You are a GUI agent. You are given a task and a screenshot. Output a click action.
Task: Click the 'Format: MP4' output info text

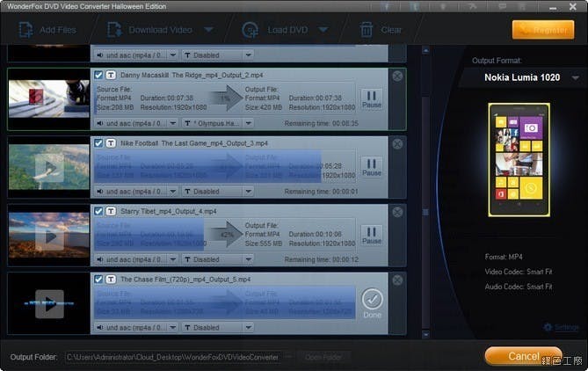point(504,257)
